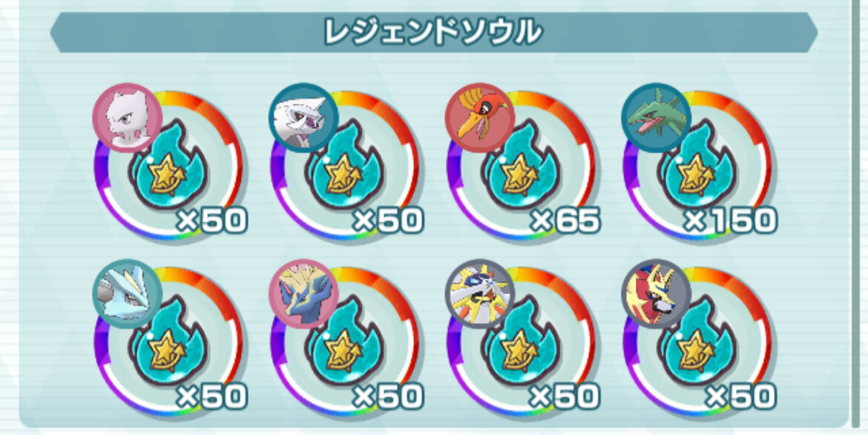Select Solgaleo's portrait badge
This screenshot has height=435, width=868.
(480, 294)
